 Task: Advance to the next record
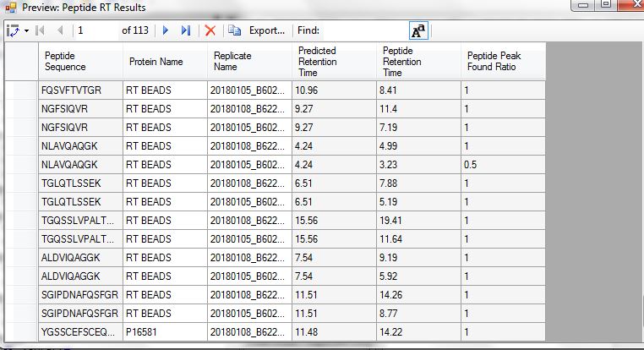click(166, 30)
